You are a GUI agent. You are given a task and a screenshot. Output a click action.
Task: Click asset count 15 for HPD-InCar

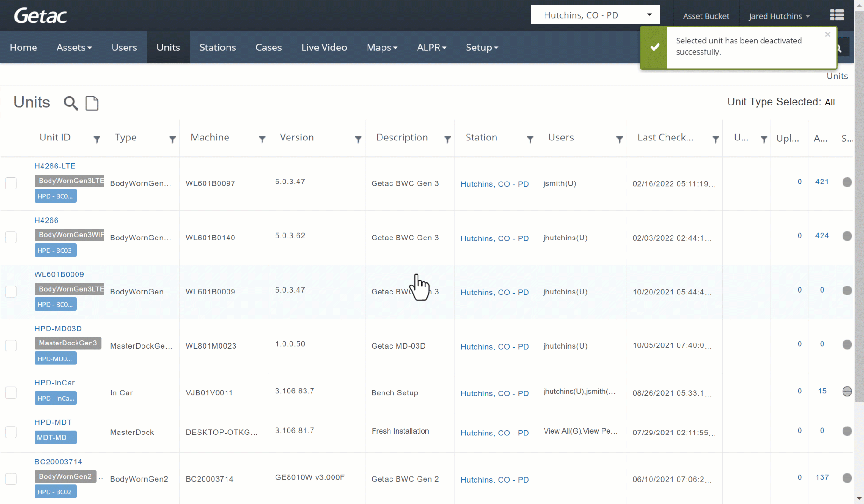pos(822,391)
